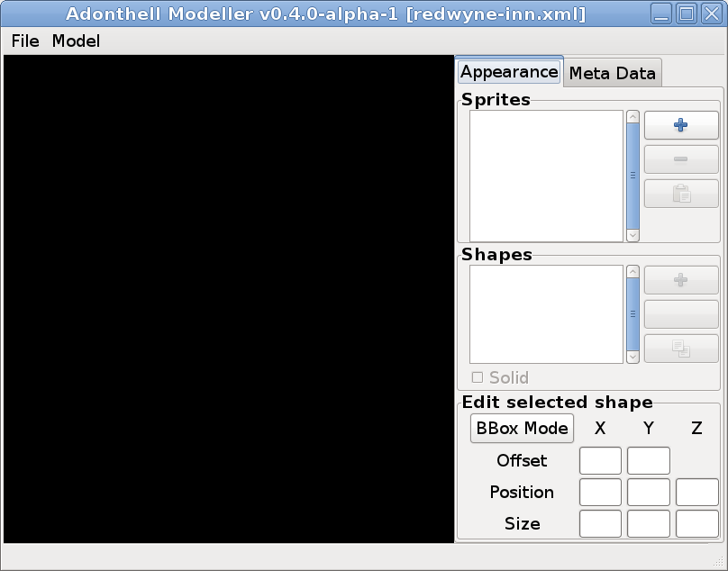This screenshot has width=728, height=571.
Task: Click the blank middle button in Shapes
Action: (681, 314)
